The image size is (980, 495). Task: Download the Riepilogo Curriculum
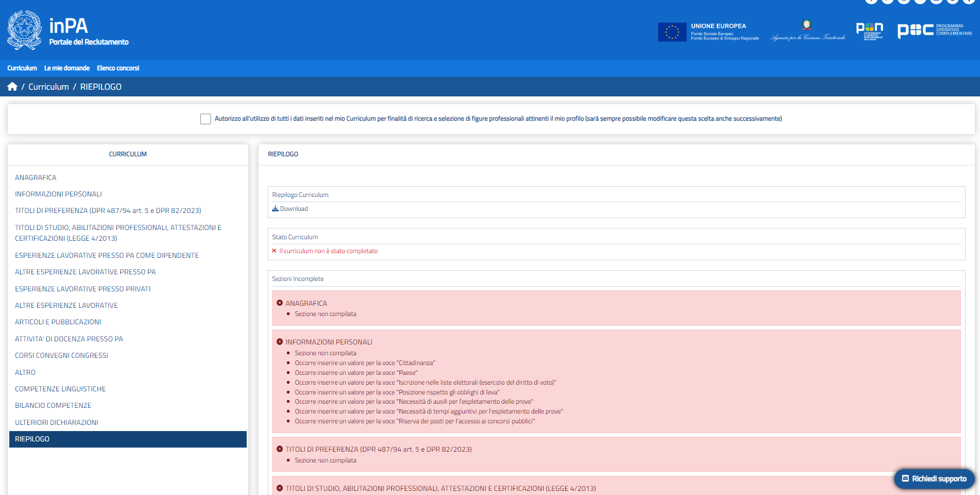(x=290, y=209)
